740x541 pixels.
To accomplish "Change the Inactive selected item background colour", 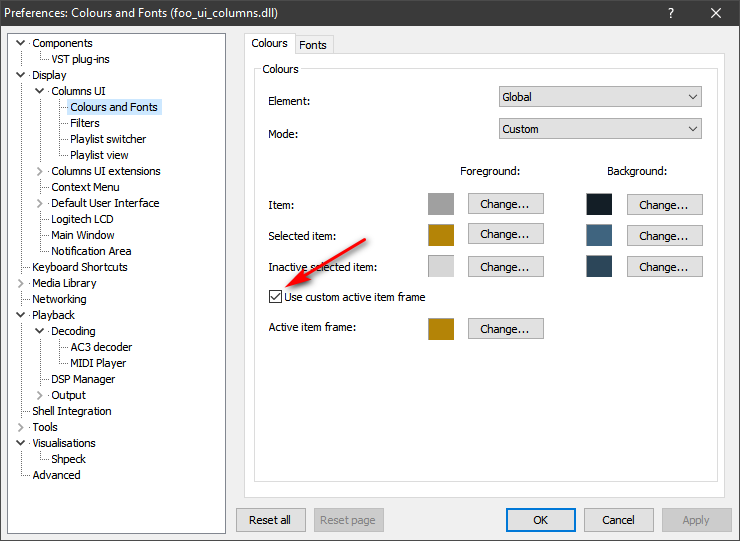I will [x=664, y=267].
